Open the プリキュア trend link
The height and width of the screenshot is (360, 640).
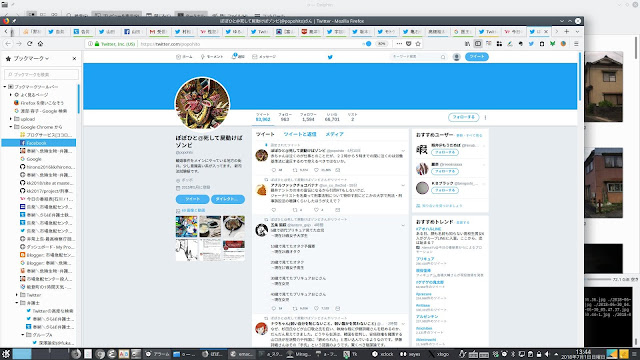point(425,259)
